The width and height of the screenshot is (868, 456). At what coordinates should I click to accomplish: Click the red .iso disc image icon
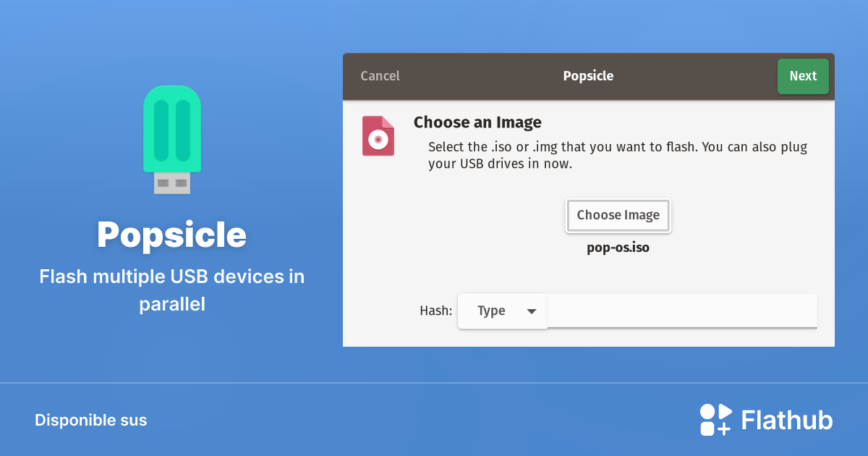(x=378, y=135)
